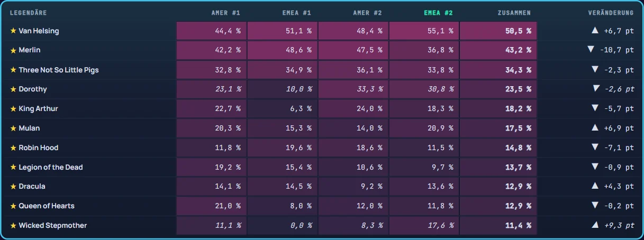Select Merlin's 36,8 % cell
Image resolution: width=644 pixels, height=240 pixels.
[x=424, y=50]
